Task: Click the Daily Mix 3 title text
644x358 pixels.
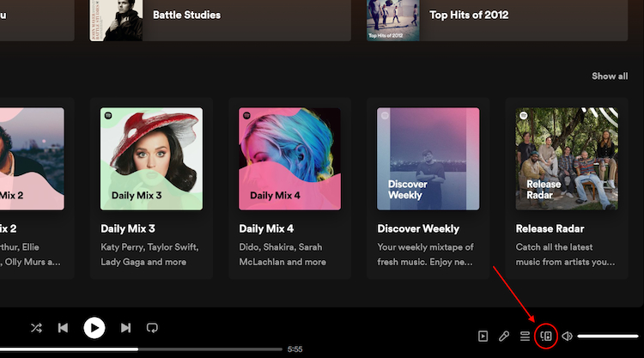Action: pyautogui.click(x=128, y=229)
